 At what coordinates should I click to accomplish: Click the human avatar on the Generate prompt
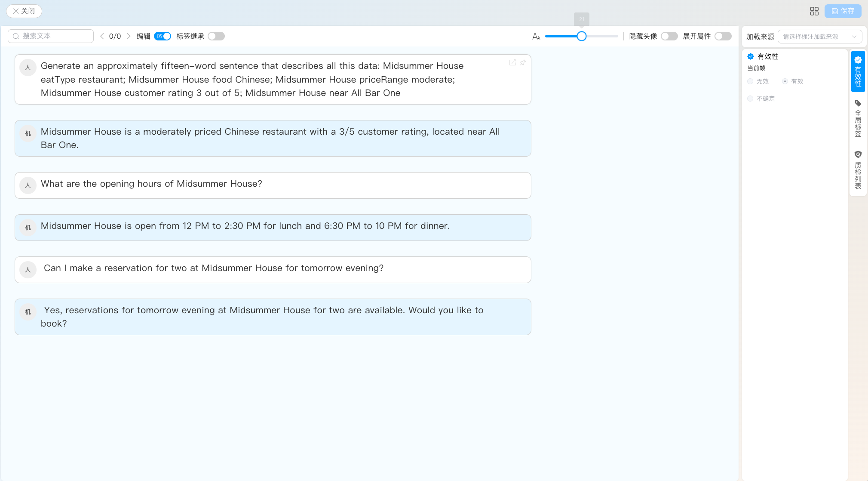[28, 68]
